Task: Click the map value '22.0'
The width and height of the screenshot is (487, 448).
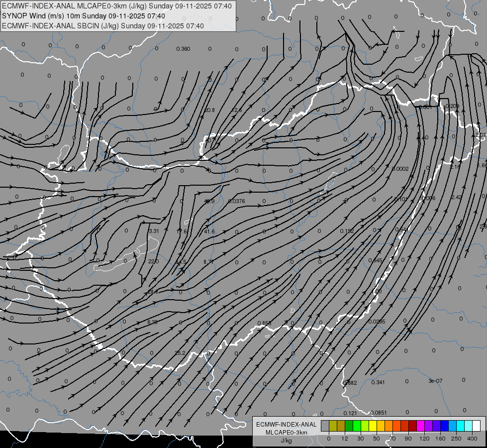Action: click(153, 261)
